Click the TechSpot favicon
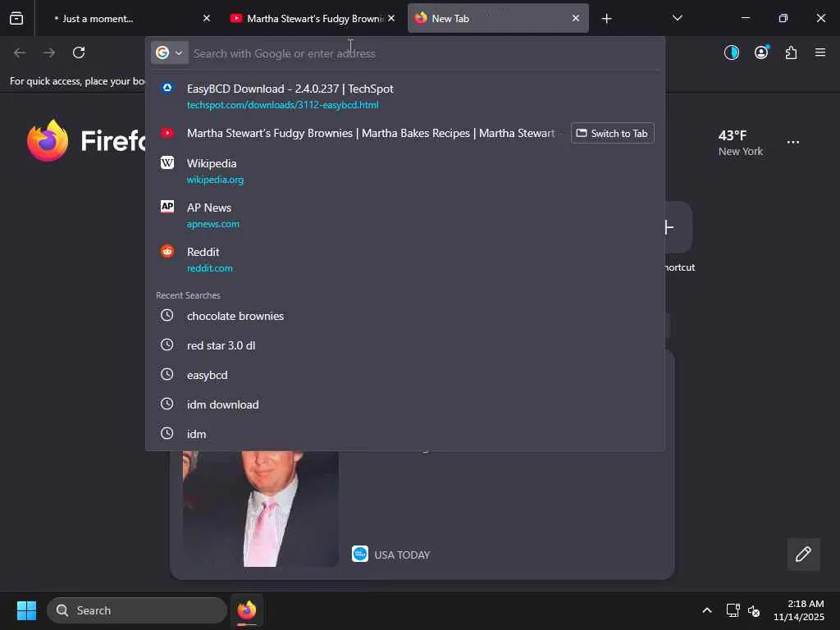 point(167,88)
